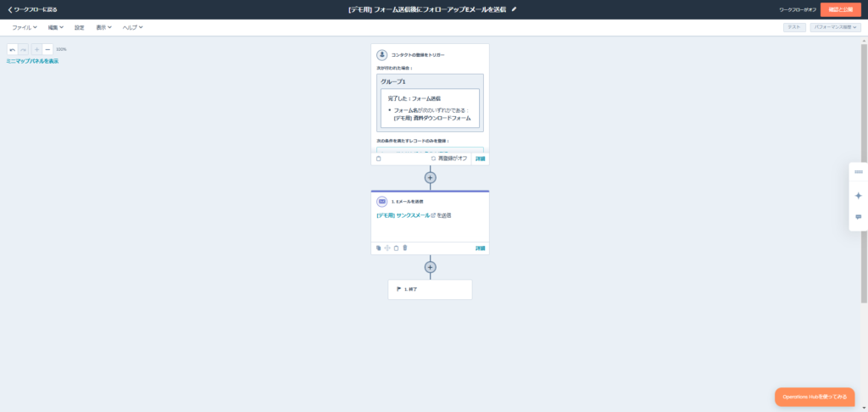Open the 表示 menu
Viewport: 868px width, 412px height.
[103, 27]
